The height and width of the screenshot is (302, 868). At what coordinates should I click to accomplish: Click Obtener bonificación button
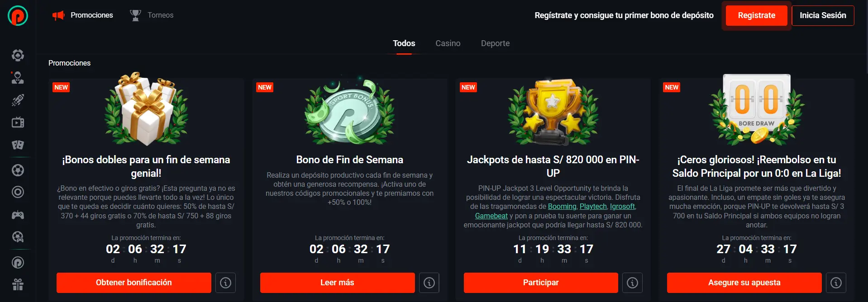134,283
